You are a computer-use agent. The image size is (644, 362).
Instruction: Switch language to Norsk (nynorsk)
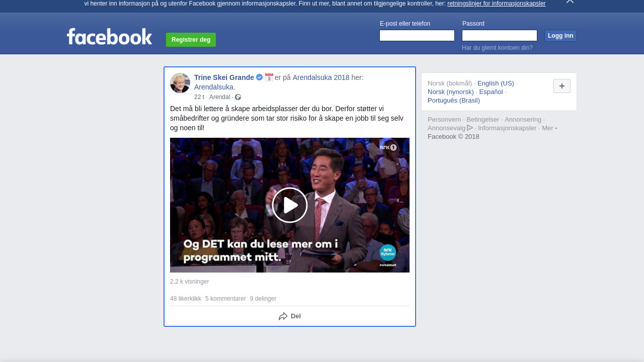(x=451, y=92)
